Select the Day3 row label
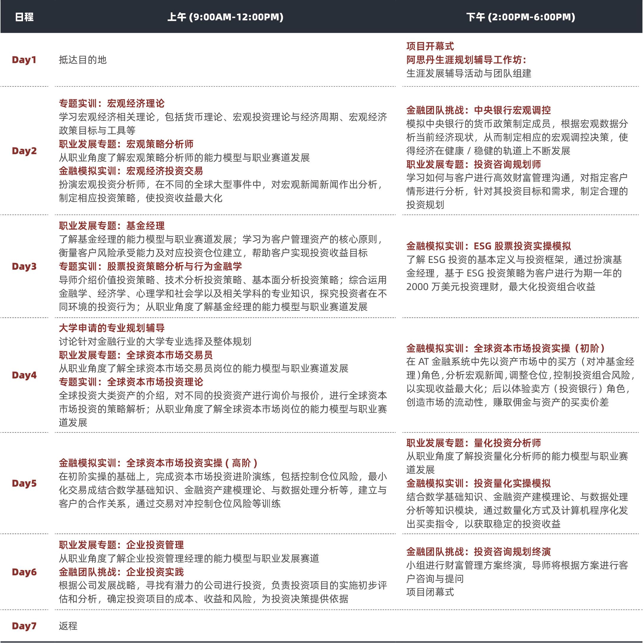Screen dimensions: 644x644 (x=24, y=266)
